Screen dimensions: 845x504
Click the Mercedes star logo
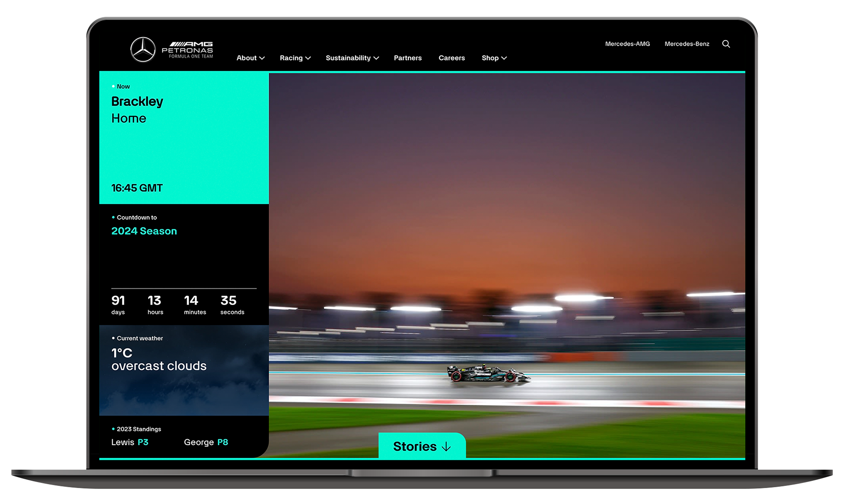[143, 50]
